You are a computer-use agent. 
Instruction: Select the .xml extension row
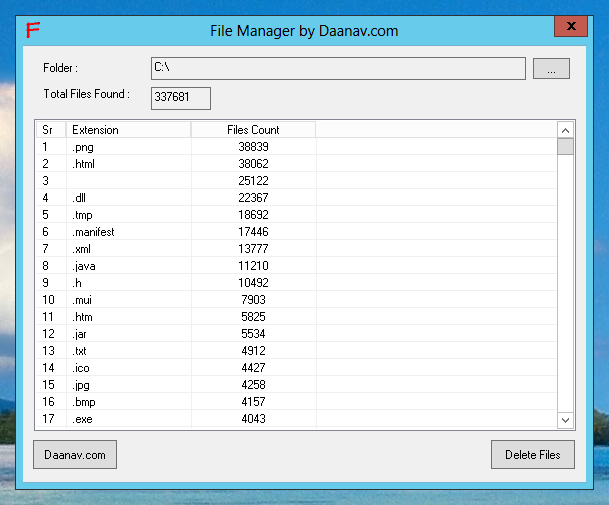pos(297,249)
